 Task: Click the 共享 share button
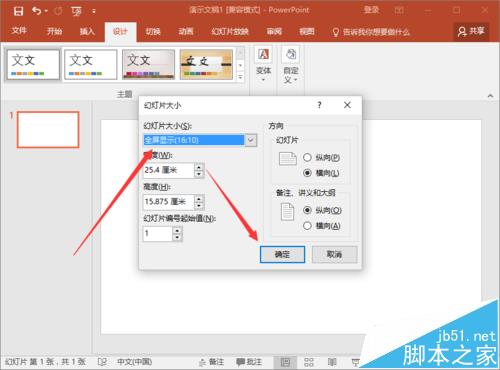point(471,32)
